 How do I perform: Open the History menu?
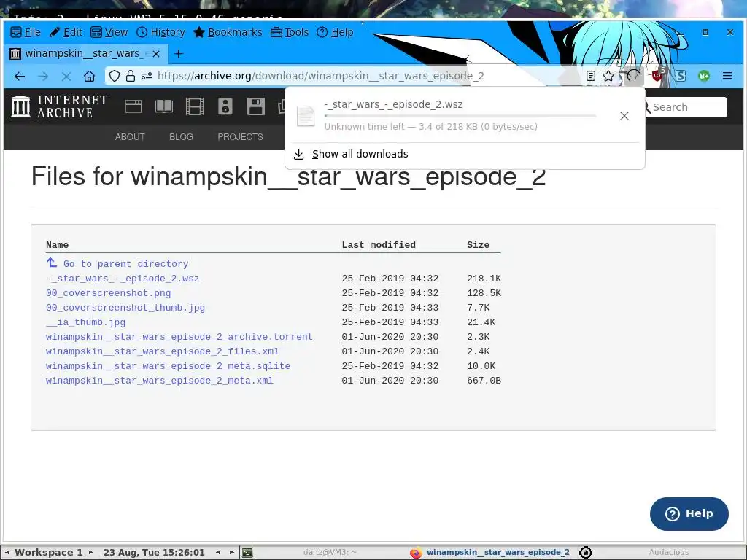click(x=160, y=32)
